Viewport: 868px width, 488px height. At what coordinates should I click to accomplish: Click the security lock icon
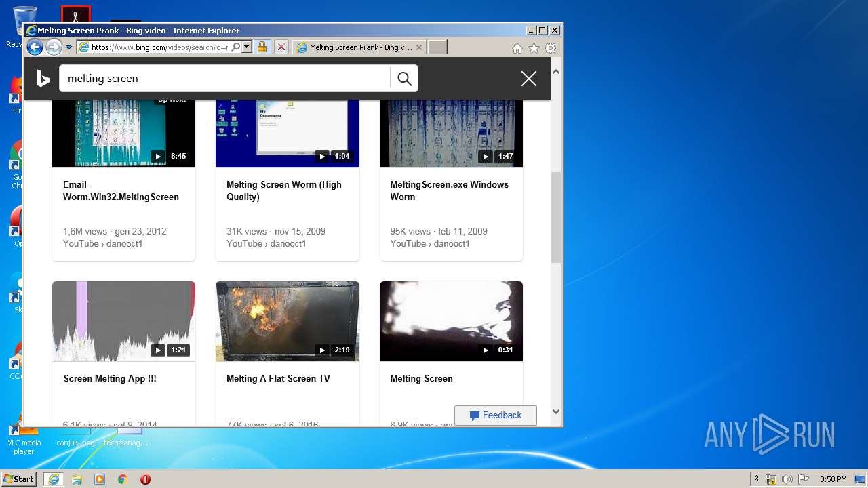coord(262,47)
